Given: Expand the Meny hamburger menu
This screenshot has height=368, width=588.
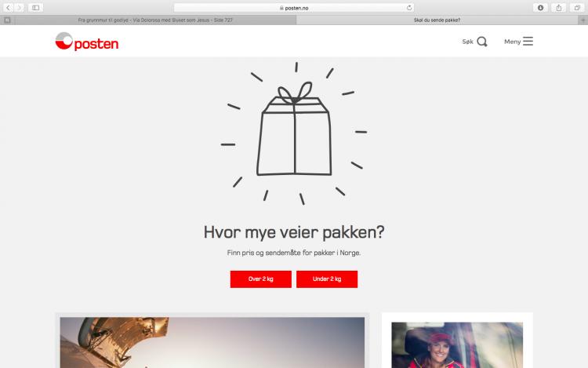Looking at the screenshot, I should 528,42.
